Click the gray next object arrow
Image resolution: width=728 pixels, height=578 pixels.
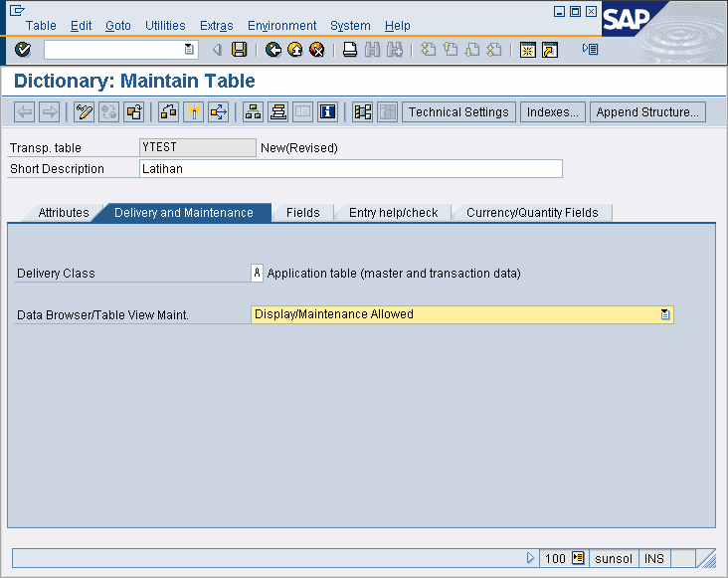click(x=49, y=111)
